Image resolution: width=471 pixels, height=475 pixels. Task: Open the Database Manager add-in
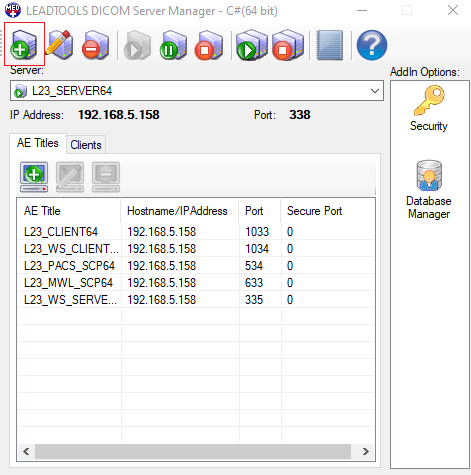[429, 189]
